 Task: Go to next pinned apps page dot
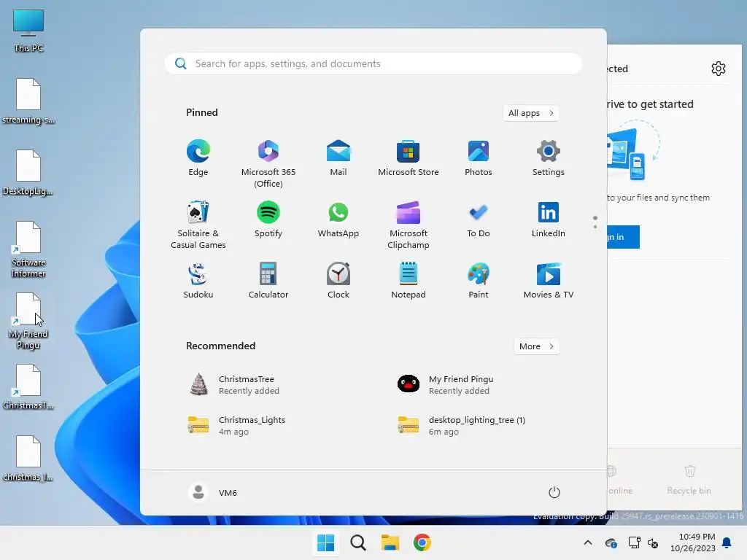595,227
